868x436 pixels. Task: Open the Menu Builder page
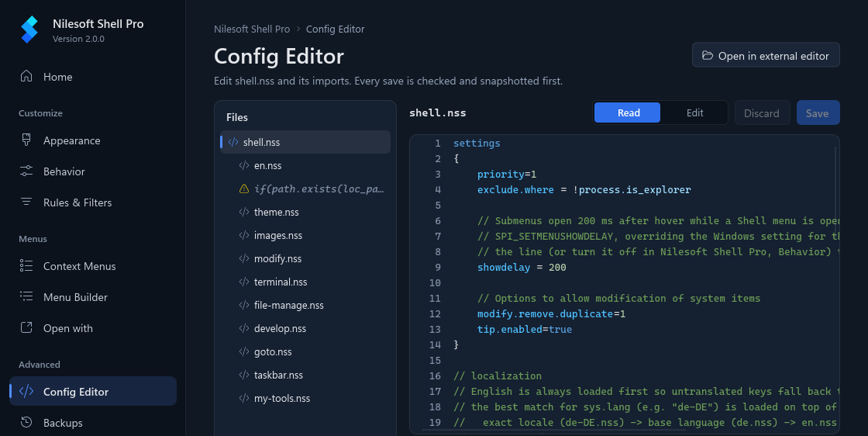click(93, 297)
